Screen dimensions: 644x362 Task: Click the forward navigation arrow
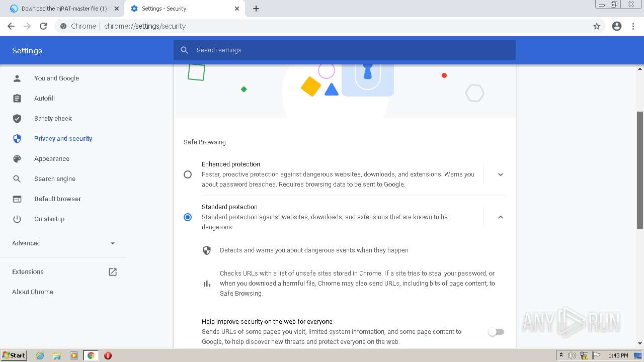27,26
